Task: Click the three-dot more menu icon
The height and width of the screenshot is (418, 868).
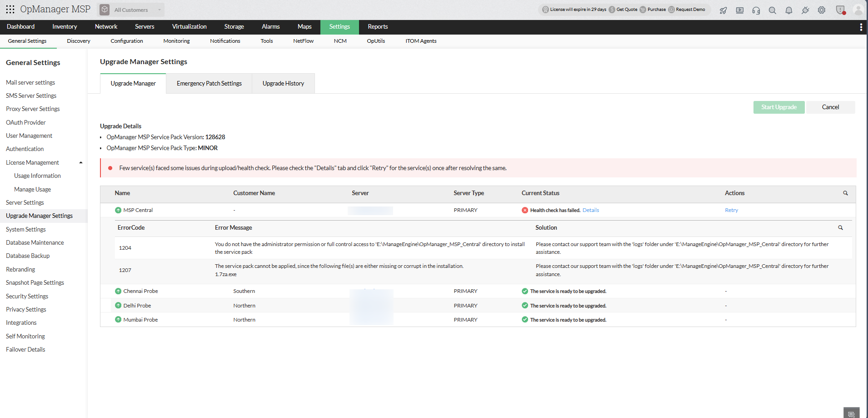Action: [861, 27]
